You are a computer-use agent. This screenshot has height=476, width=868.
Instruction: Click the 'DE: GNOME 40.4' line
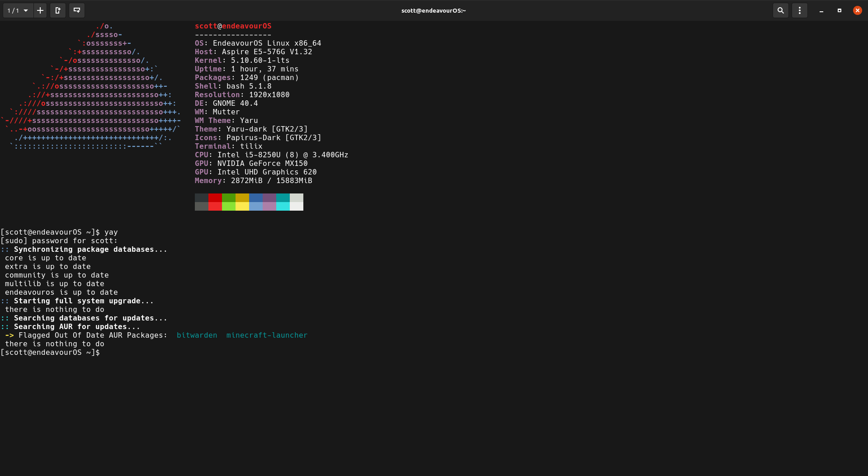226,104
